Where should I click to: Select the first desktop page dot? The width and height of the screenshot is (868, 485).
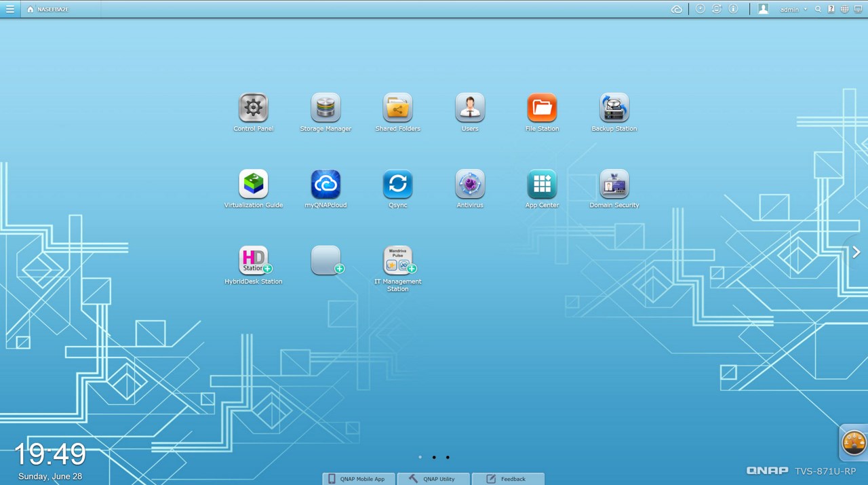click(420, 457)
